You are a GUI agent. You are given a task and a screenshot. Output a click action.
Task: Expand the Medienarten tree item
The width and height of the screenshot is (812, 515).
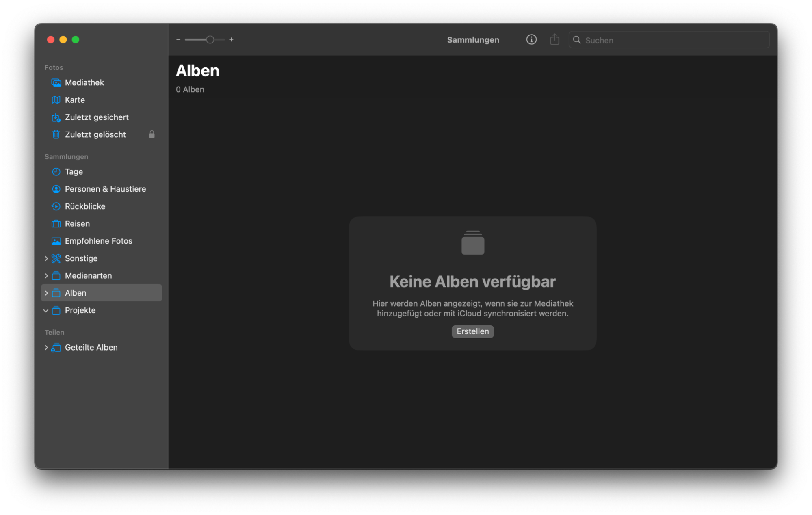point(46,275)
